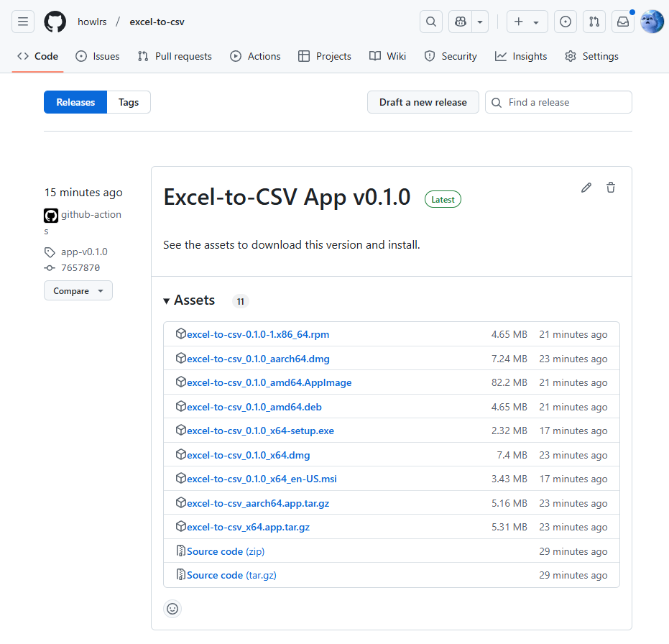
Task: Open your profile avatar menu
Action: 651,22
